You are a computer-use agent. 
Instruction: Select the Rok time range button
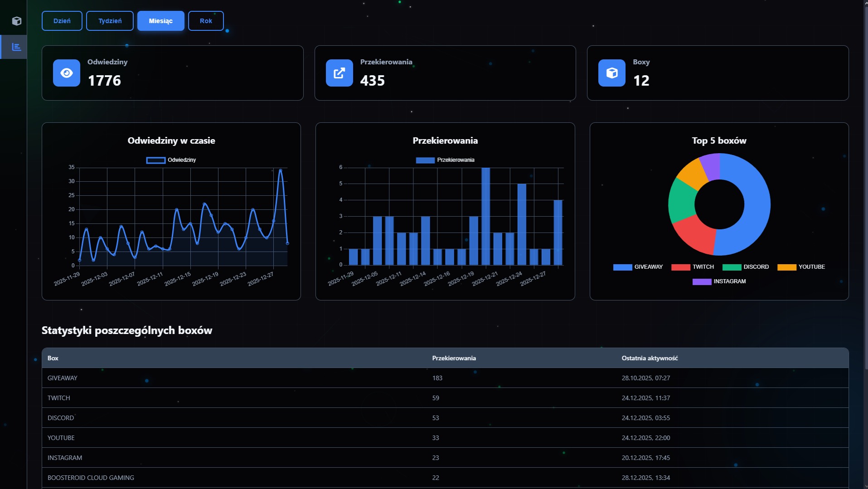tap(206, 21)
